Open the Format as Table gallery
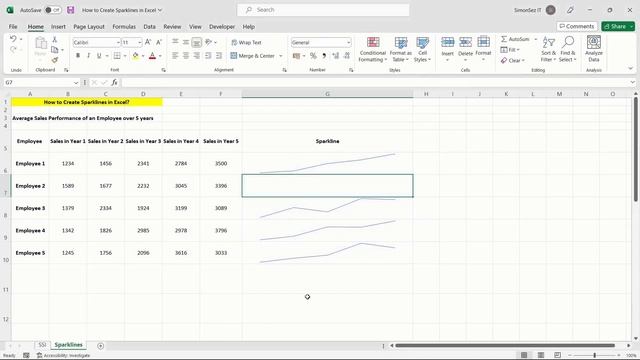Screen dimensions: 640x360 pos(400,49)
